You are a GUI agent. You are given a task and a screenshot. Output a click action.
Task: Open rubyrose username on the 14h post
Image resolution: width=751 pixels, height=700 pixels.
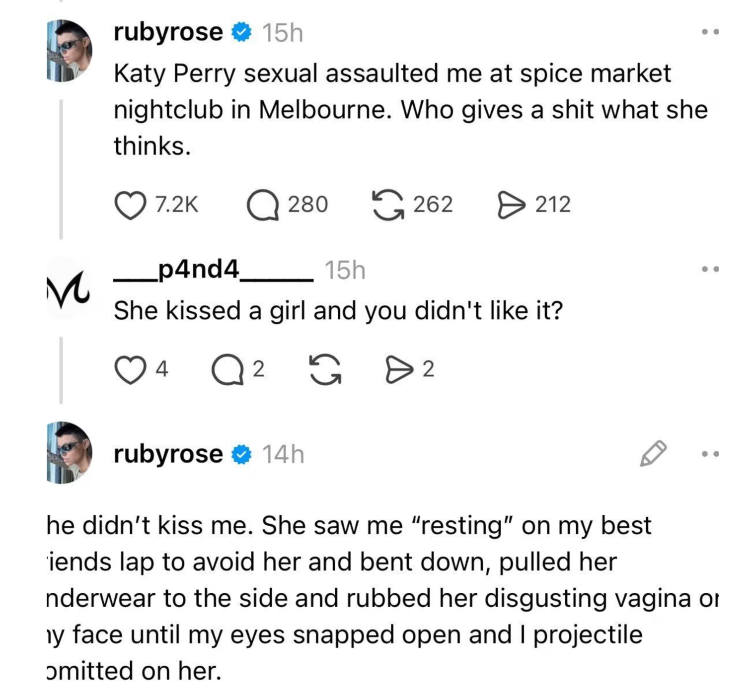point(168,454)
